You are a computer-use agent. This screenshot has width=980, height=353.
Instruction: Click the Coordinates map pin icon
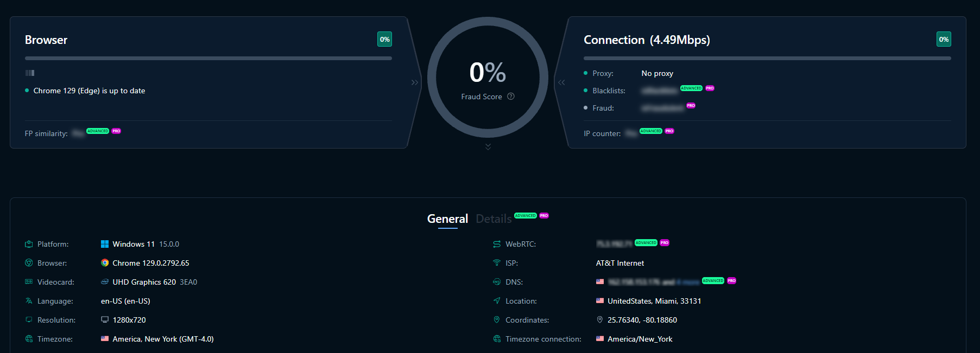(599, 320)
